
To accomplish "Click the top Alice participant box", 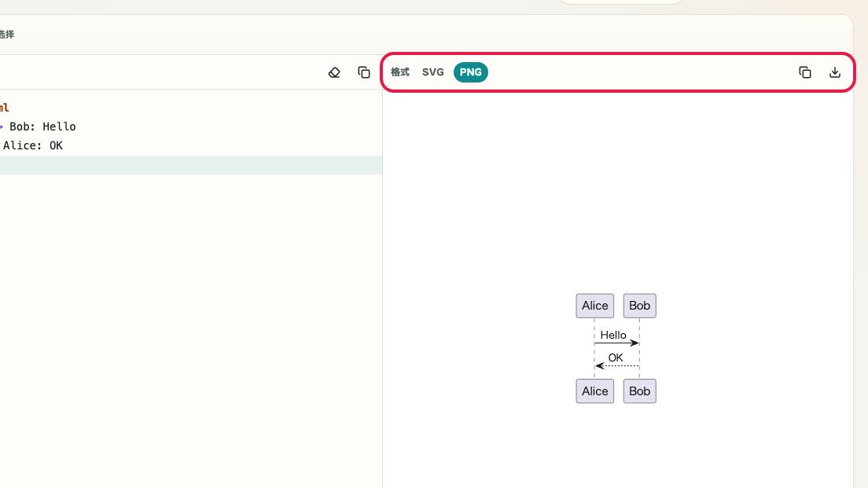I will tap(595, 306).
